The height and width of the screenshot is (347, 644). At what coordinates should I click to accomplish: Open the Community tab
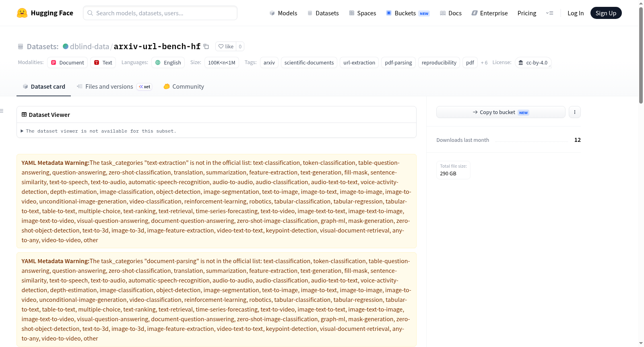[184, 86]
